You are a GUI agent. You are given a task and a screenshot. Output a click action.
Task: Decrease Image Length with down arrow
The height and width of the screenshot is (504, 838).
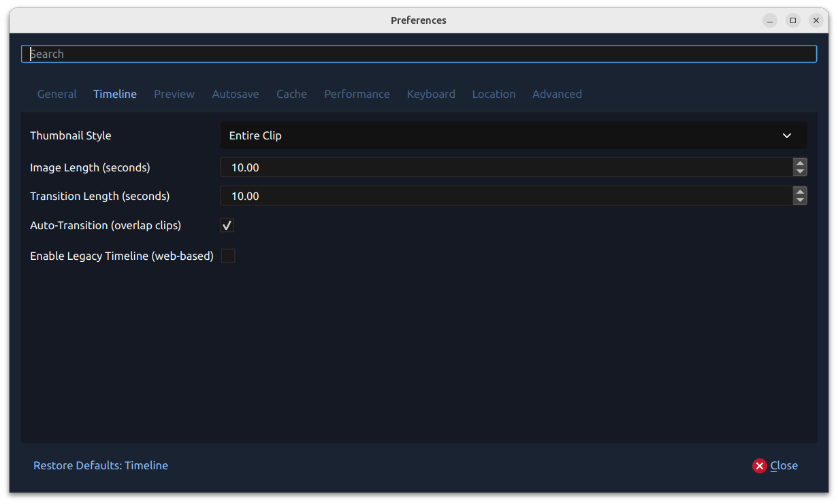[800, 171]
